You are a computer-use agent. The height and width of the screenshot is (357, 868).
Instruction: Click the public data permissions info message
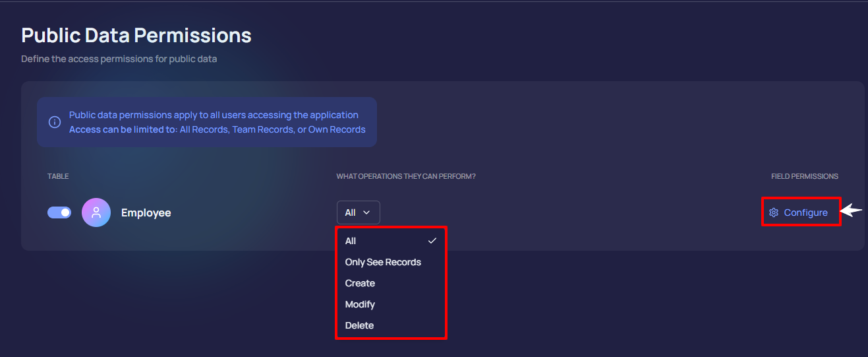[x=217, y=122]
